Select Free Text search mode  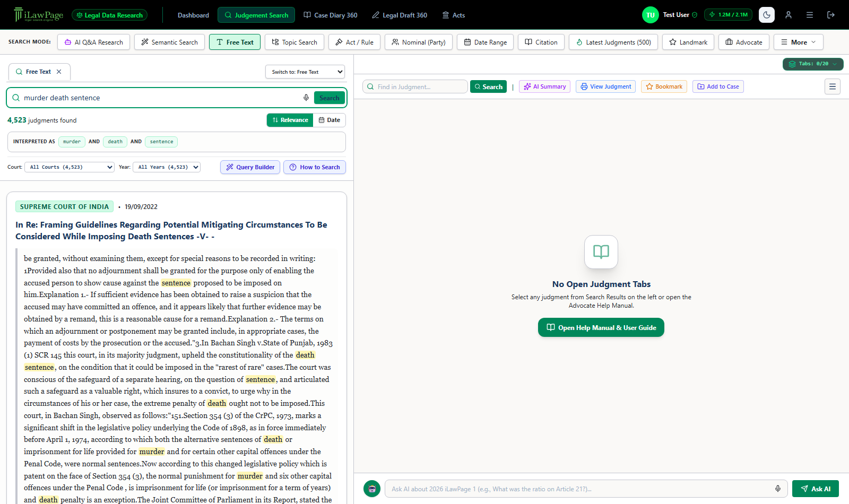point(235,42)
